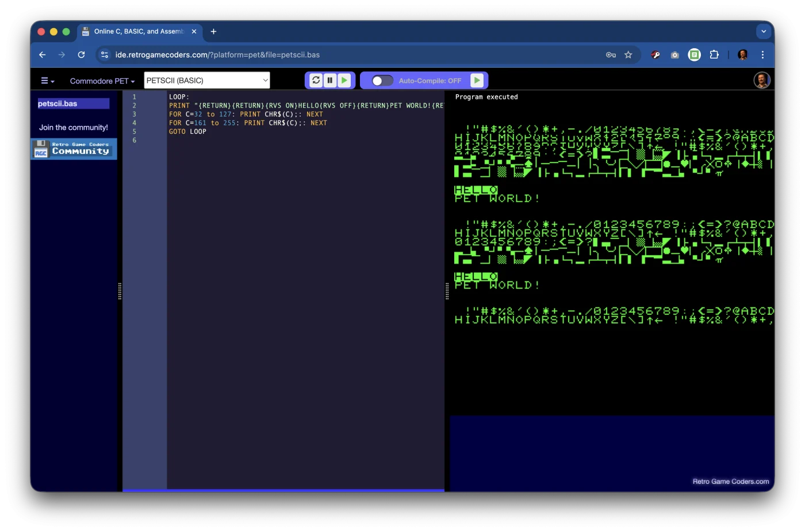Viewport: 805px width, 532px height.
Task: Click the LOOP: label on line 1
Action: [179, 97]
